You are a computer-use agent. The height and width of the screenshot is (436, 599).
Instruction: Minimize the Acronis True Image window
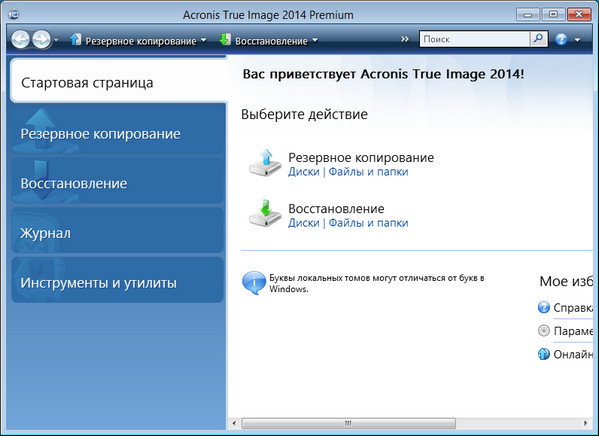point(528,15)
